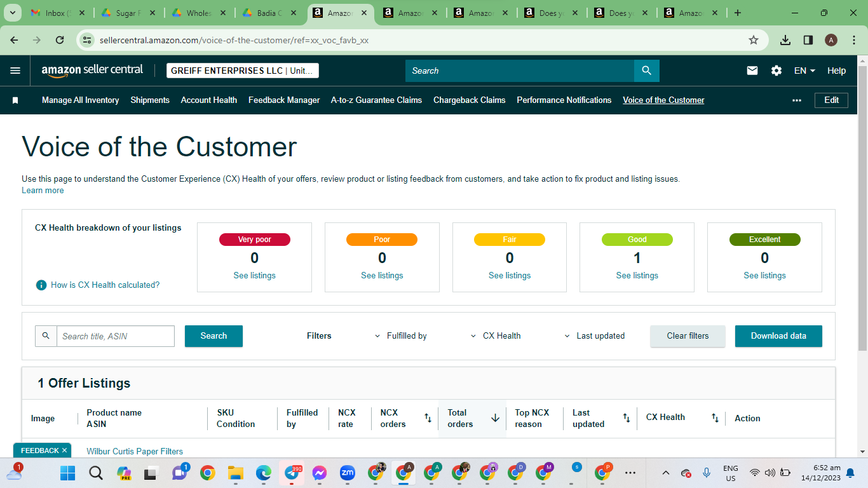The image size is (868, 488).
Task: Switch to the Inbox Gmail tab
Action: [58, 13]
